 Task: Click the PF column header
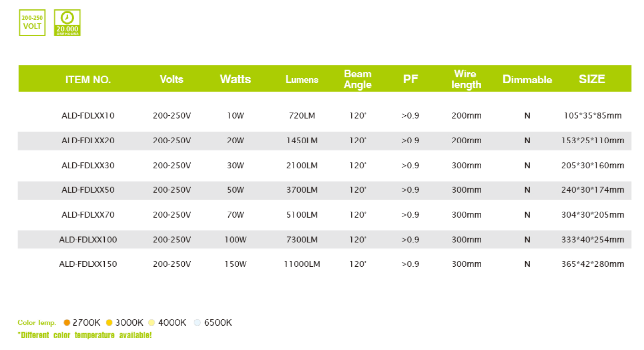click(411, 79)
